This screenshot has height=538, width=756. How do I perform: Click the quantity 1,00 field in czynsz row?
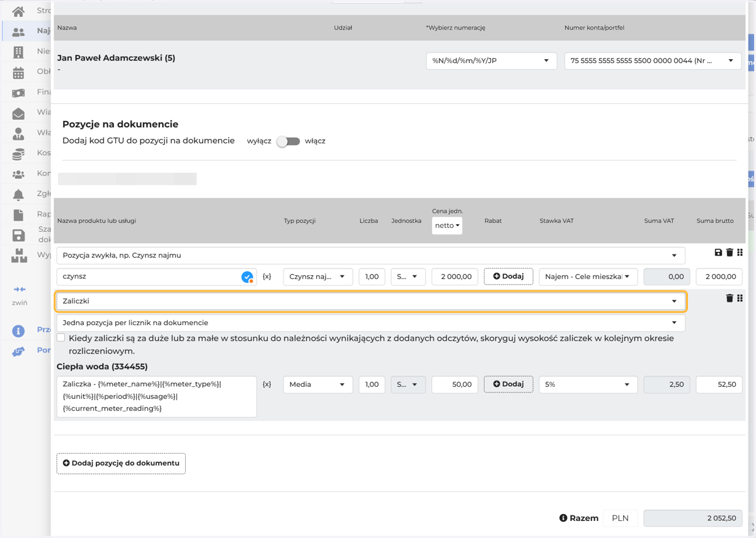pyautogui.click(x=372, y=277)
